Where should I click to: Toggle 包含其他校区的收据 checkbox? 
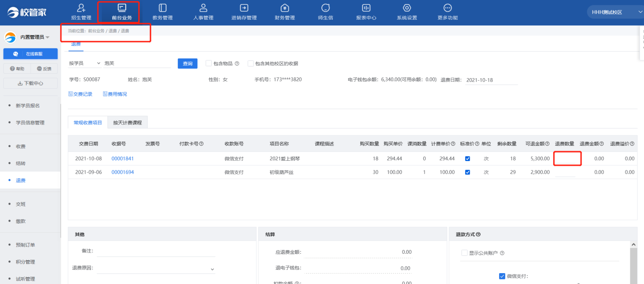click(250, 63)
